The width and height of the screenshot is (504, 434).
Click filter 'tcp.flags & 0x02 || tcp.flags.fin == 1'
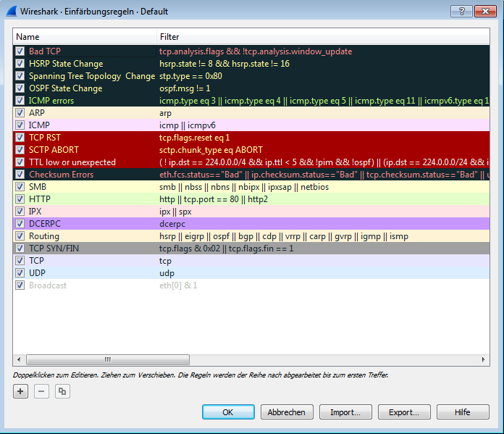[x=226, y=249]
